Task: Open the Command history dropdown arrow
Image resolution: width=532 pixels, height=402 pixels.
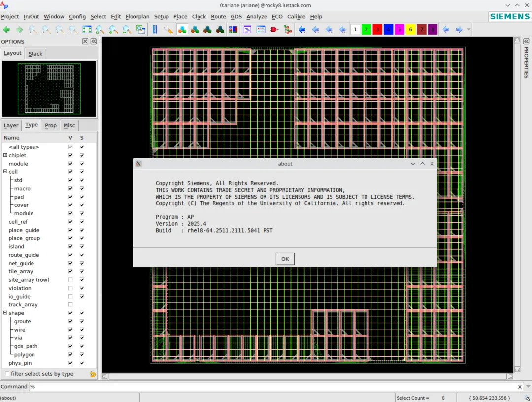Action: (x=528, y=386)
